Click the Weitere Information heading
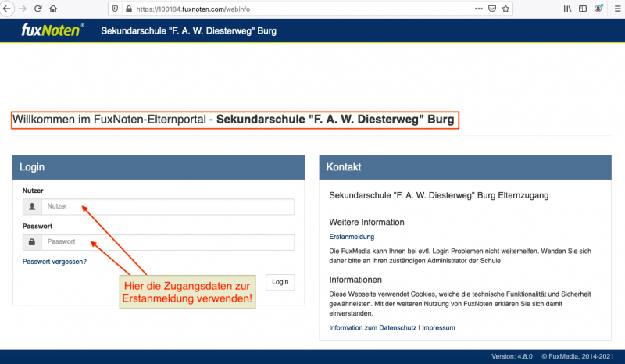The height and width of the screenshot is (364, 625). click(366, 222)
